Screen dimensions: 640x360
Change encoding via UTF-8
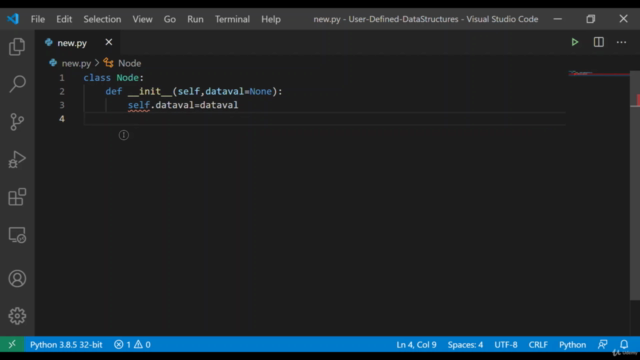[x=506, y=344]
